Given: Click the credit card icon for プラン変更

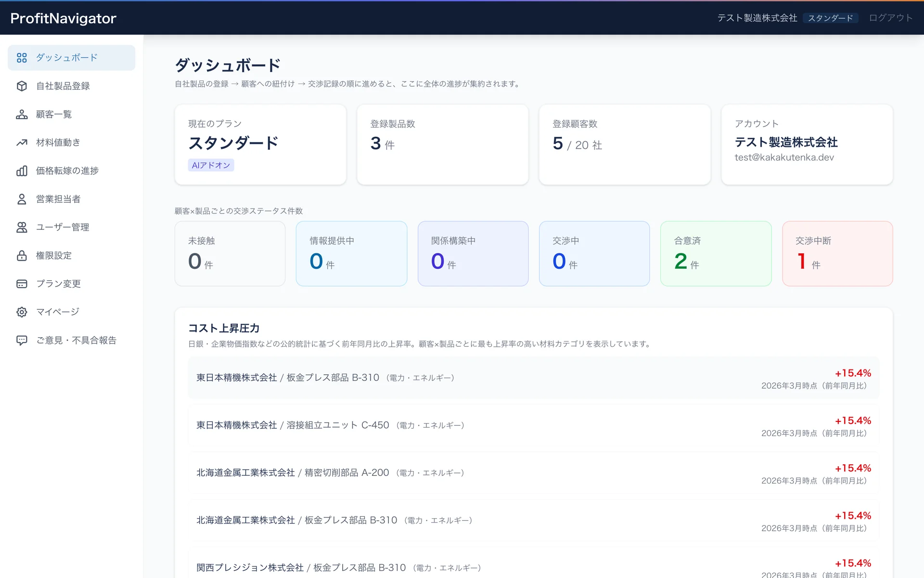Looking at the screenshot, I should click(x=22, y=284).
